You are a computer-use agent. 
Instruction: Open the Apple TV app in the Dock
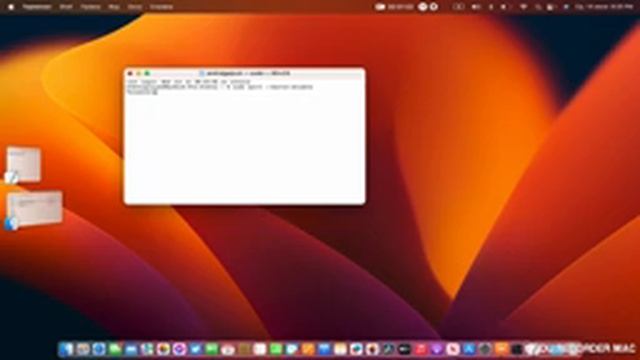click(404, 349)
